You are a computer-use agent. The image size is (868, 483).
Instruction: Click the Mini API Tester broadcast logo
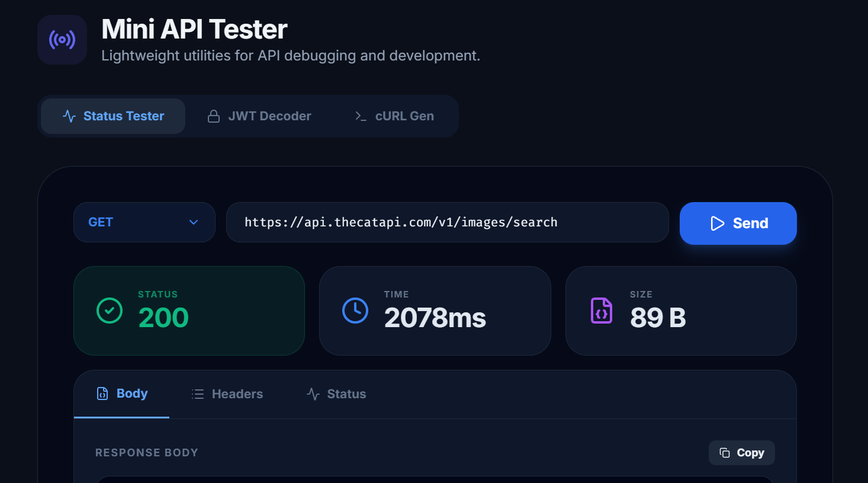pos(62,40)
